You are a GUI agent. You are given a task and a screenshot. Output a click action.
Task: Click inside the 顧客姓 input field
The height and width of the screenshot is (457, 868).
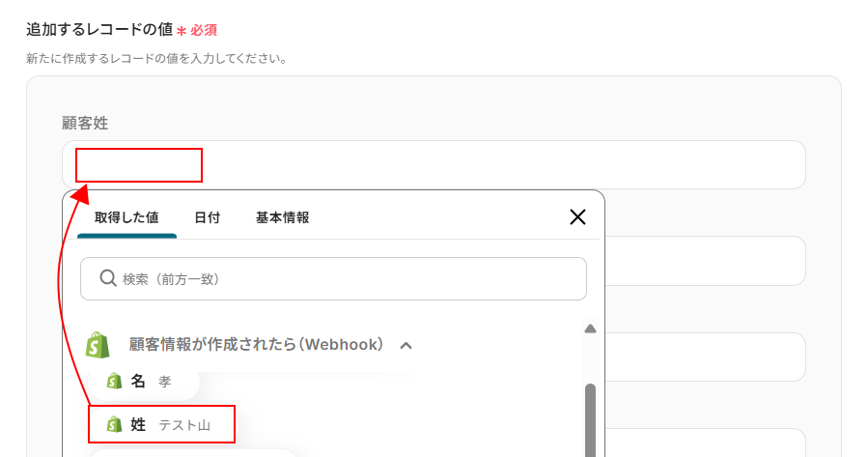pyautogui.click(x=434, y=164)
